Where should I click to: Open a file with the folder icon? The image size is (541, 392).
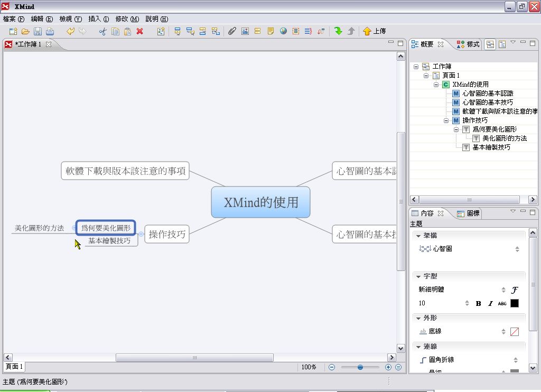tap(25, 31)
